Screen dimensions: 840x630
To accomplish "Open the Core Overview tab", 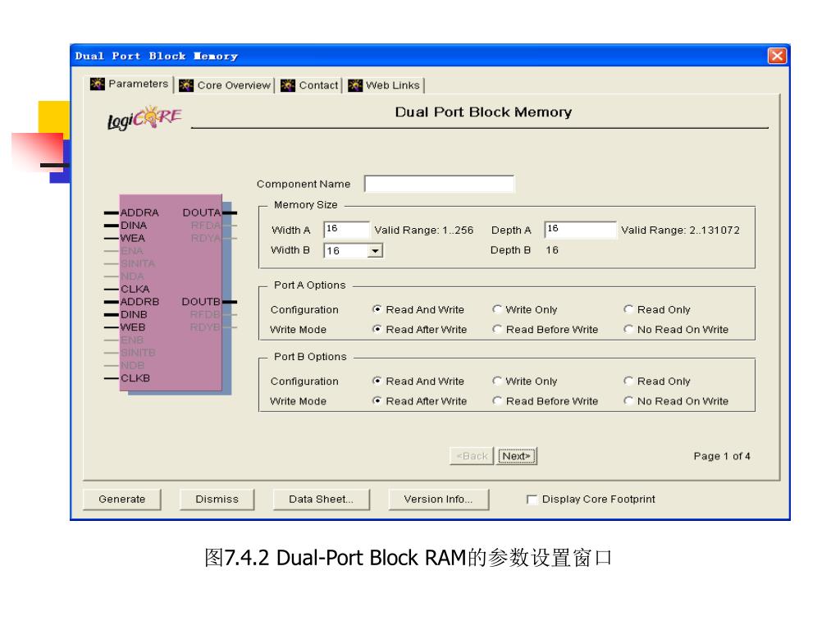I will click(x=226, y=85).
